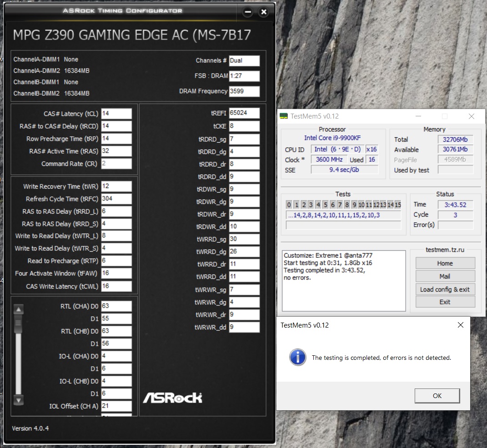Click the DRAM Frequency field showing 3599

pyautogui.click(x=245, y=91)
